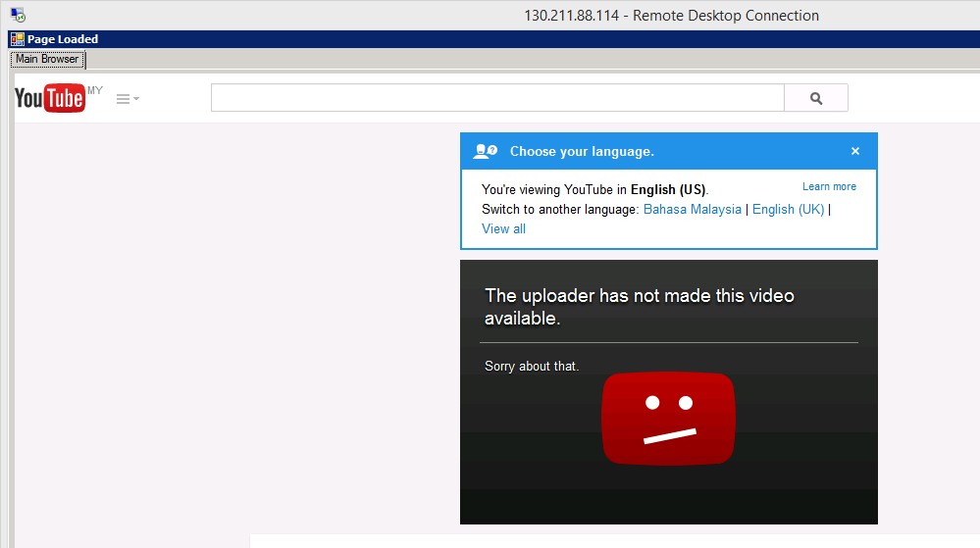Open the YouTube home logo
The image size is (980, 548).
point(49,98)
